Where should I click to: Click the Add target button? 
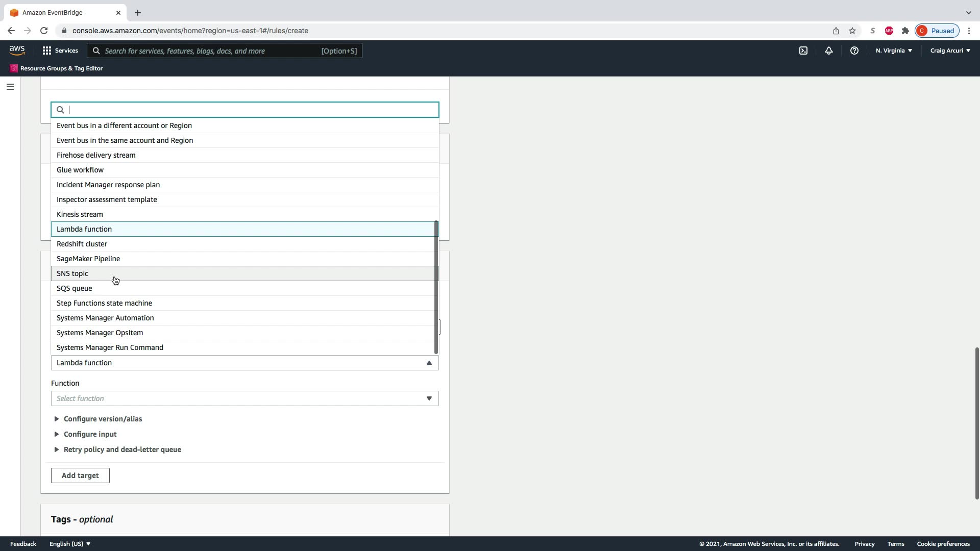coord(80,475)
